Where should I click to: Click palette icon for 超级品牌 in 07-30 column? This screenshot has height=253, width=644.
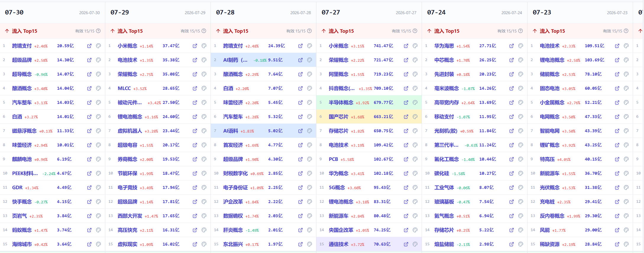click(x=98, y=60)
